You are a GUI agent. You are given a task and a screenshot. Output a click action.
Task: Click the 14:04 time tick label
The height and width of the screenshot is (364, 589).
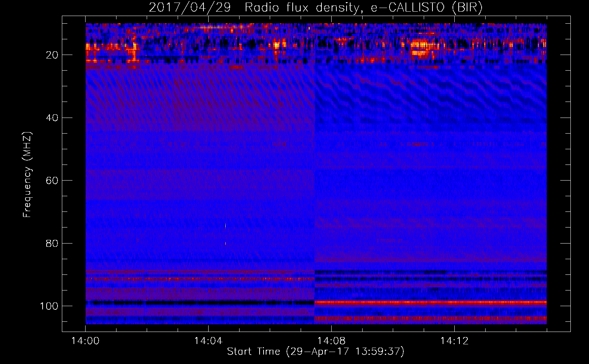(208, 341)
